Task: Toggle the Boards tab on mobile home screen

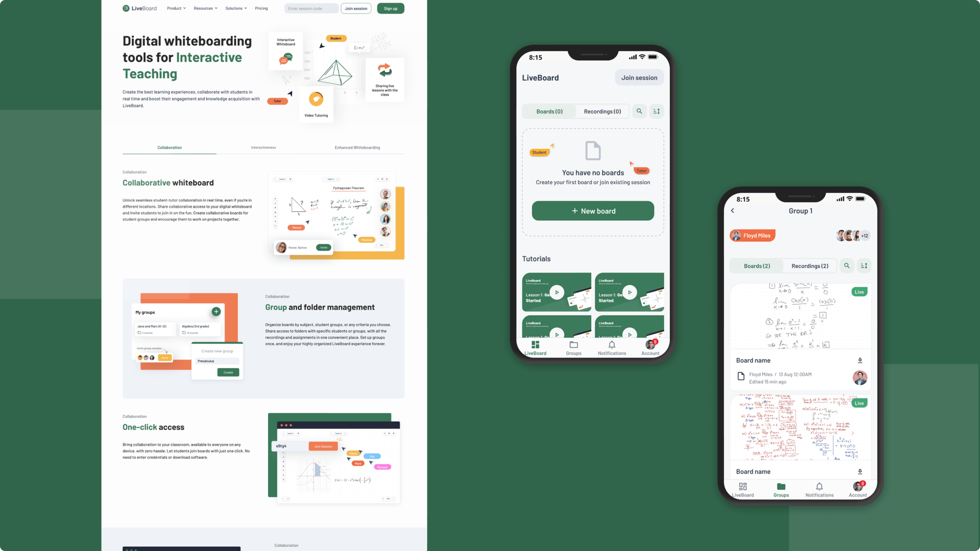Action: 549,111
